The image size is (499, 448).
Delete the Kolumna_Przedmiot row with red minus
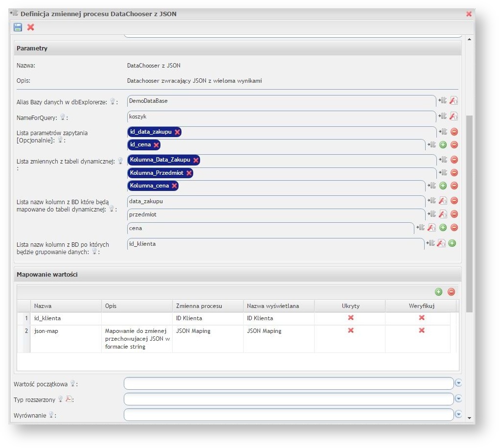coord(454,173)
